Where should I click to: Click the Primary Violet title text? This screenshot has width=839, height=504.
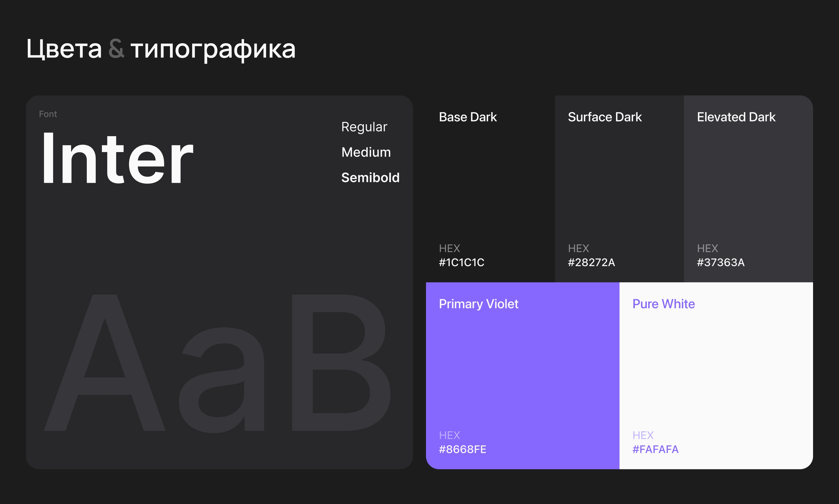tap(478, 304)
